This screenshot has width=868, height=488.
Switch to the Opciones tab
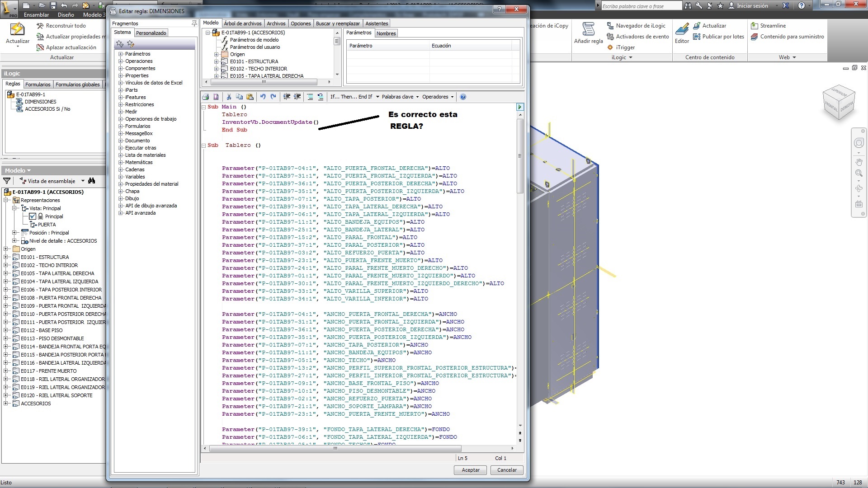pos(301,23)
